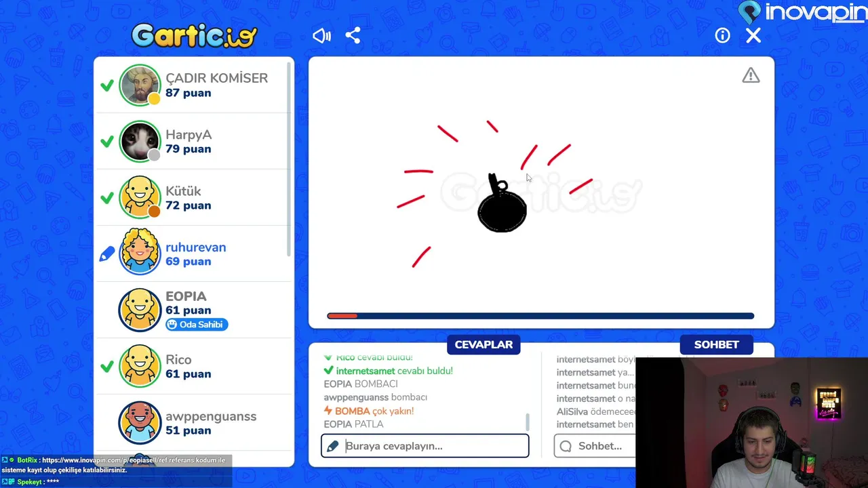Click player name ruhurevan

(196, 247)
